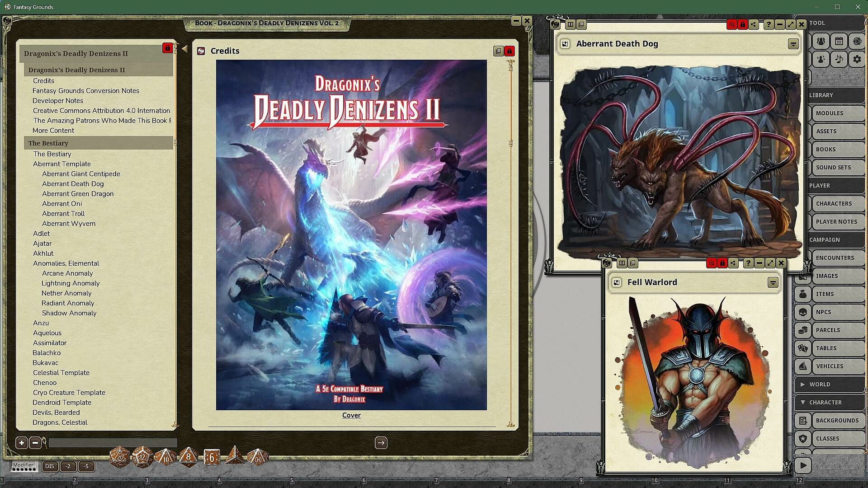Open the calendar tool icon
The height and width of the screenshot is (488, 868).
tap(839, 42)
